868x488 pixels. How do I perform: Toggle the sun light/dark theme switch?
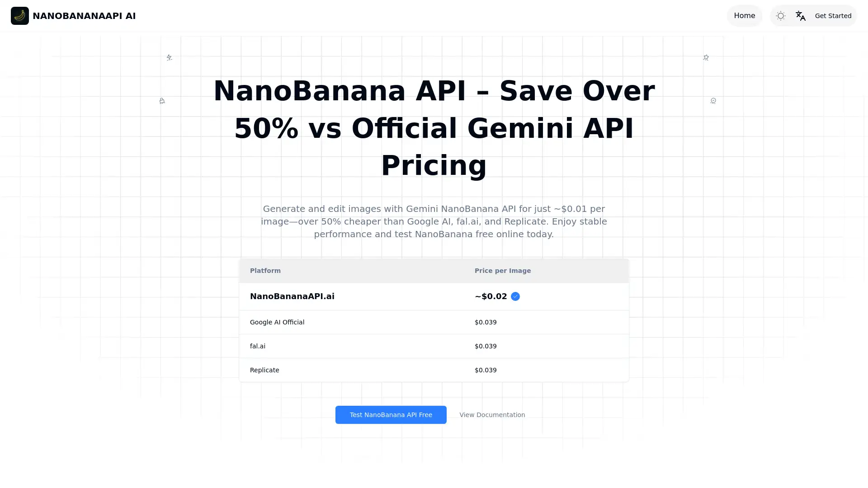tap(780, 16)
